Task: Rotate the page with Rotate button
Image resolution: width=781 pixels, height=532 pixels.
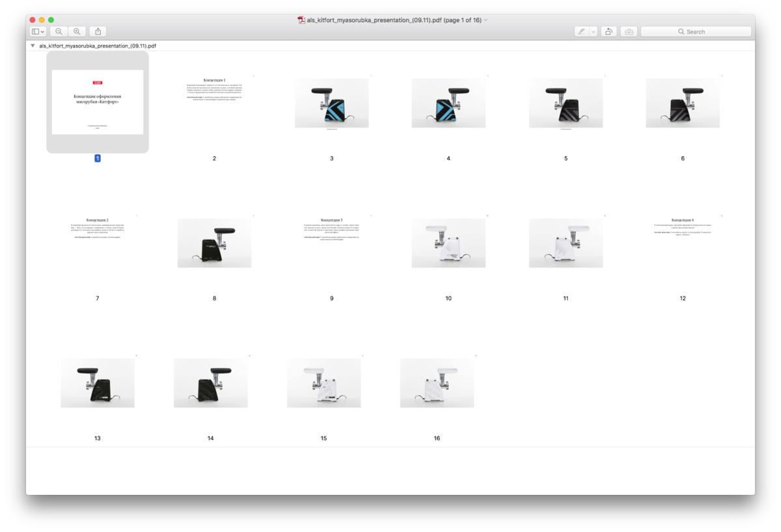Action: [609, 31]
